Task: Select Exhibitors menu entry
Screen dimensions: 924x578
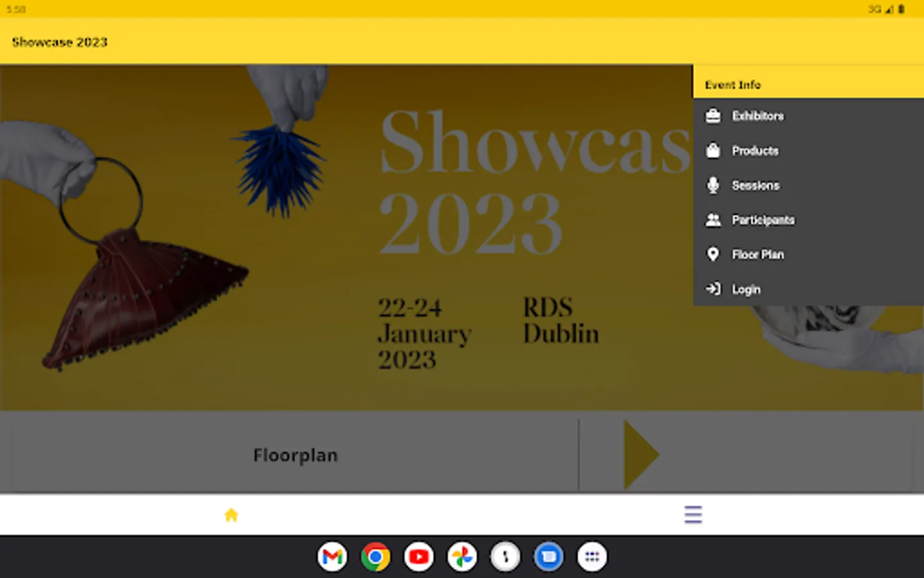Action: pyautogui.click(x=809, y=116)
